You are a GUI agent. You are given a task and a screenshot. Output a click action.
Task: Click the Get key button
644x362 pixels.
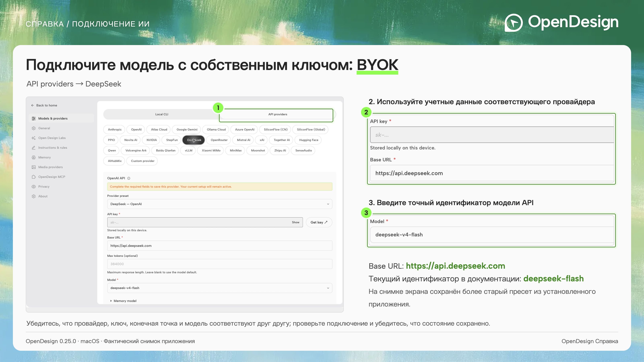(319, 222)
